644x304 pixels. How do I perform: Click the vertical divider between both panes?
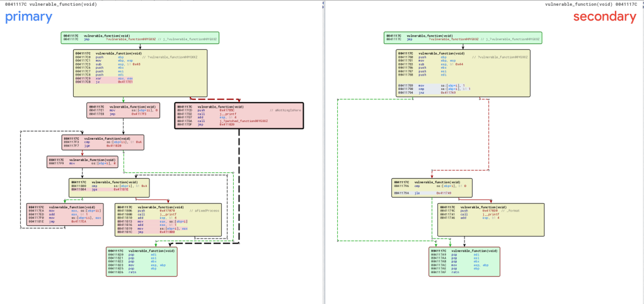(x=323, y=151)
